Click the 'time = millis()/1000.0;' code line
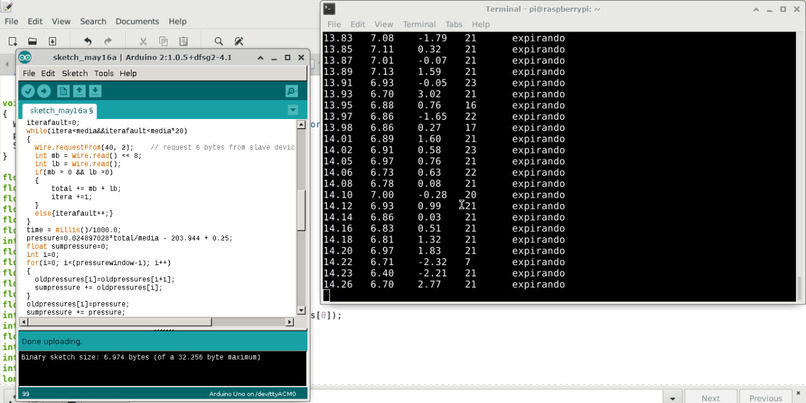The width and height of the screenshot is (806, 403). click(x=74, y=230)
